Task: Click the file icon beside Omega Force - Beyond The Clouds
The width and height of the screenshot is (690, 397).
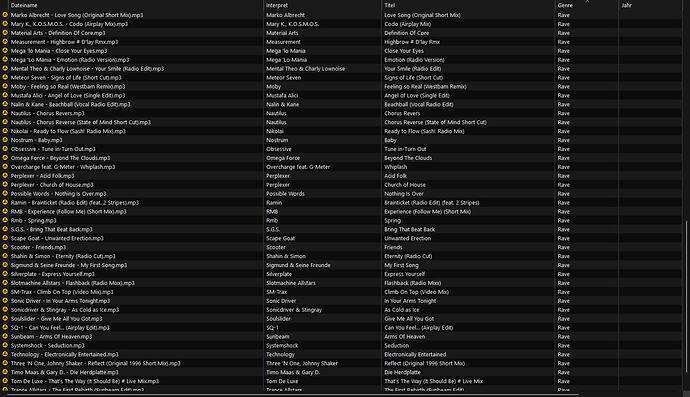Action: coord(5,158)
